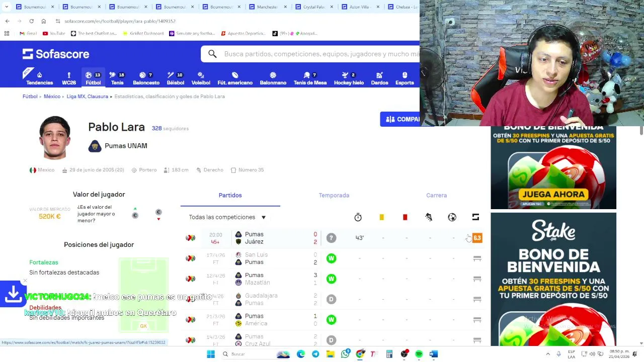
Task: Switch to the Carrera tab
Action: (436, 195)
